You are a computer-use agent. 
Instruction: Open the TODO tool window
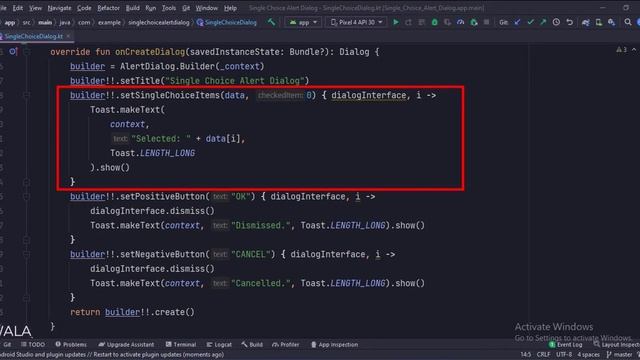tap(33, 344)
